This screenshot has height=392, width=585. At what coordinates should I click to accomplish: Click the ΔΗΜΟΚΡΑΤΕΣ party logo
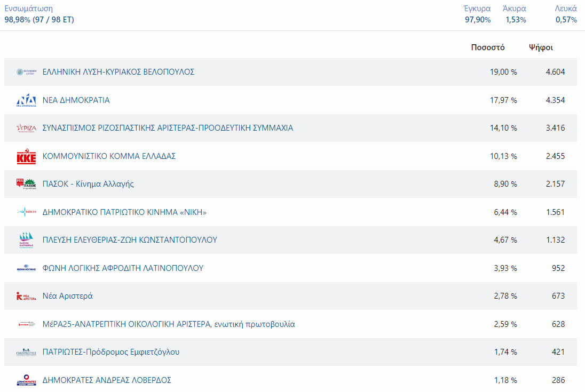pyautogui.click(x=27, y=380)
